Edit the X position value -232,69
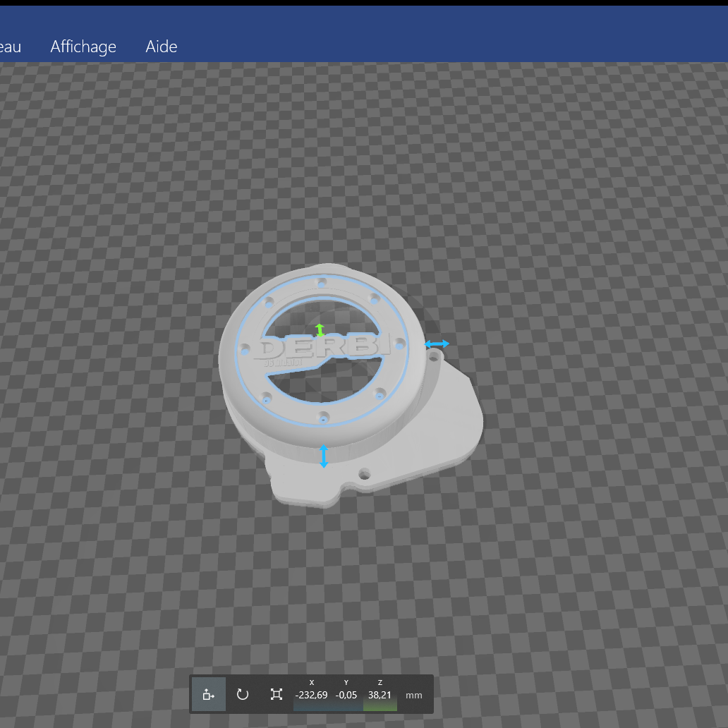 tap(311, 695)
